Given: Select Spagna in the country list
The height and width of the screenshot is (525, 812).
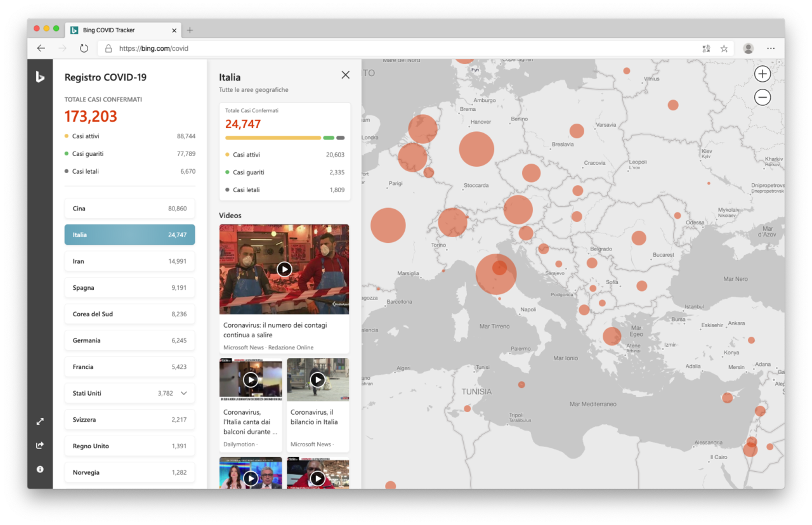Looking at the screenshot, I should (x=129, y=288).
